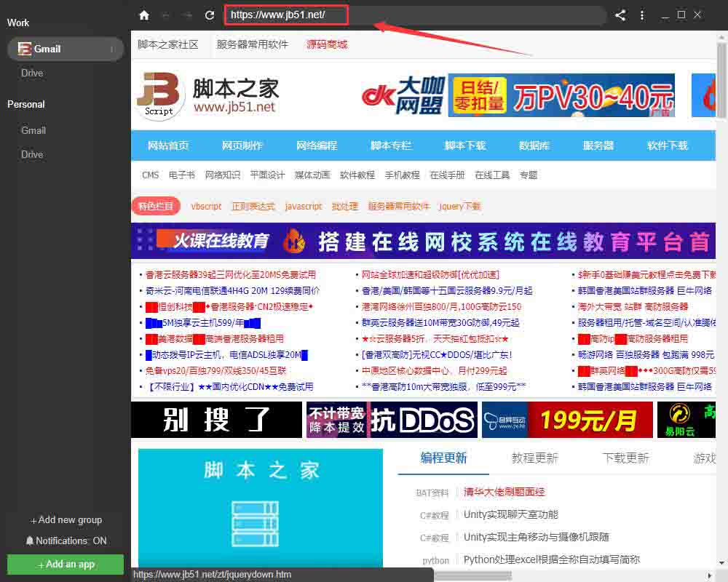This screenshot has height=582, width=728.
Task: Open Drive under the Personal group
Action: click(32, 154)
